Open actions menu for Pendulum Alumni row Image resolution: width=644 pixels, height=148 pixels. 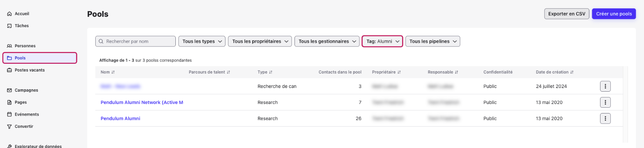[605, 118]
